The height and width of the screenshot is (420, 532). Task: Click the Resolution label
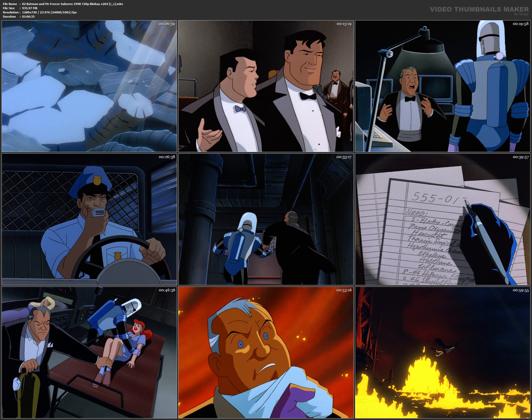point(11,12)
